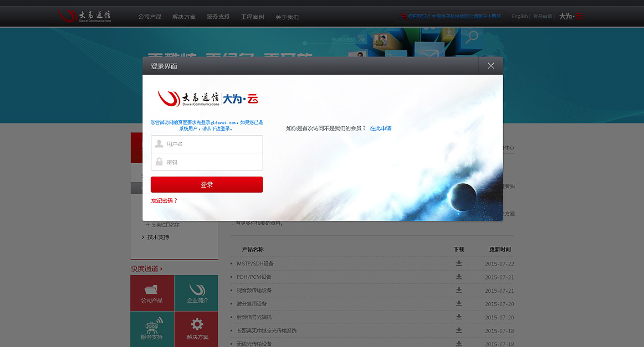Download the 视音频传输设备 file
The height and width of the screenshot is (347, 644).
coord(459,290)
